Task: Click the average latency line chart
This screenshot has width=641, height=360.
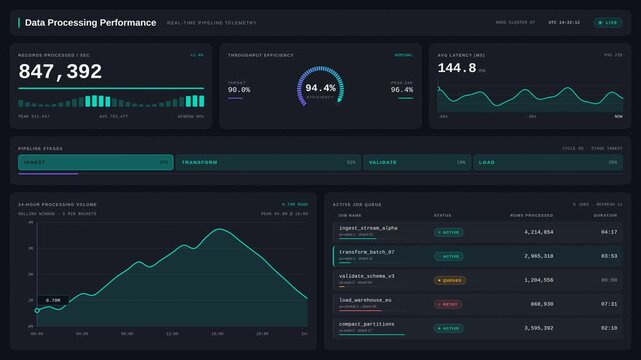Action: pos(530,98)
